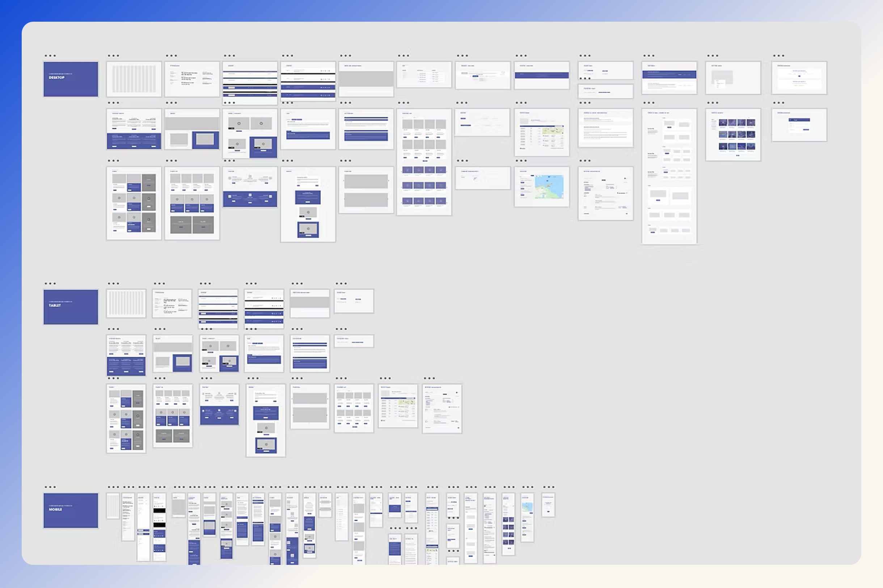The image size is (883, 588).
Task: Open three-dot menu above desktop typography artboard
Action: coord(171,56)
